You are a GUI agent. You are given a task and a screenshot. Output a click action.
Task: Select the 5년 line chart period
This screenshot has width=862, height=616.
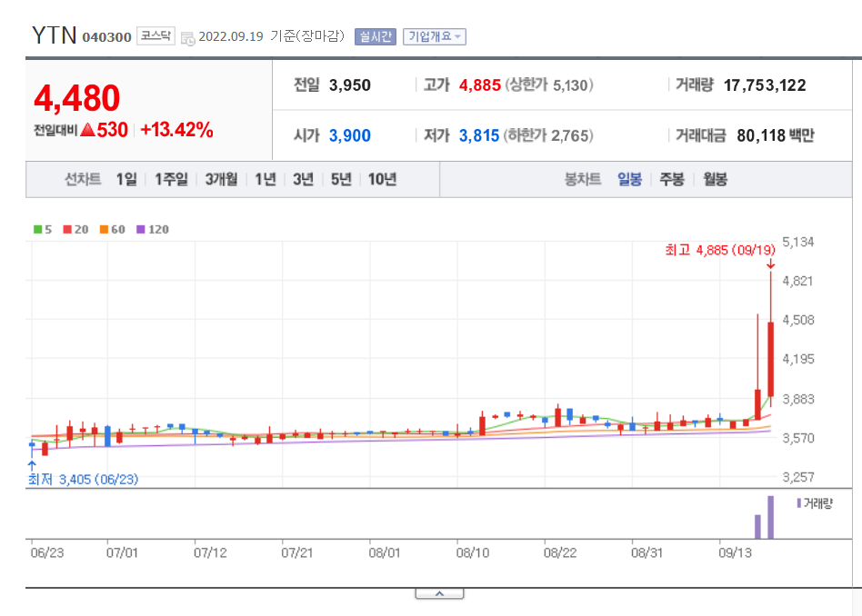[341, 179]
